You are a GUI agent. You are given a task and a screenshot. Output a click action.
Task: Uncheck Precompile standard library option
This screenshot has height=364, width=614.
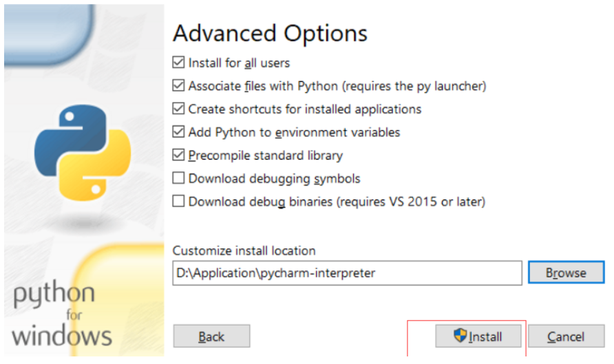click(x=178, y=155)
